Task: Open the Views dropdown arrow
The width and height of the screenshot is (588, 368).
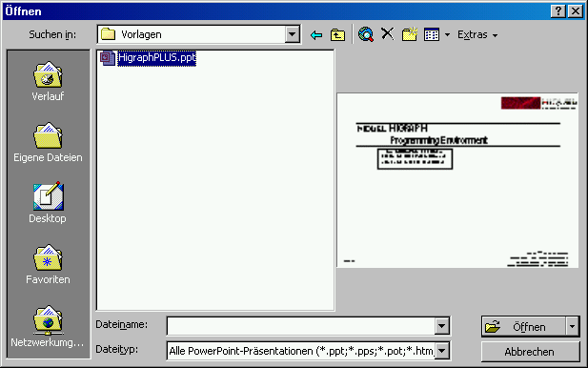Action: coord(447,35)
